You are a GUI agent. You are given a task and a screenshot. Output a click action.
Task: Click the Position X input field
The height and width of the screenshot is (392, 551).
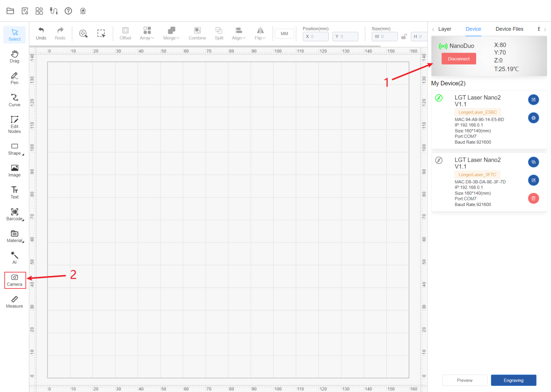pyautogui.click(x=316, y=37)
